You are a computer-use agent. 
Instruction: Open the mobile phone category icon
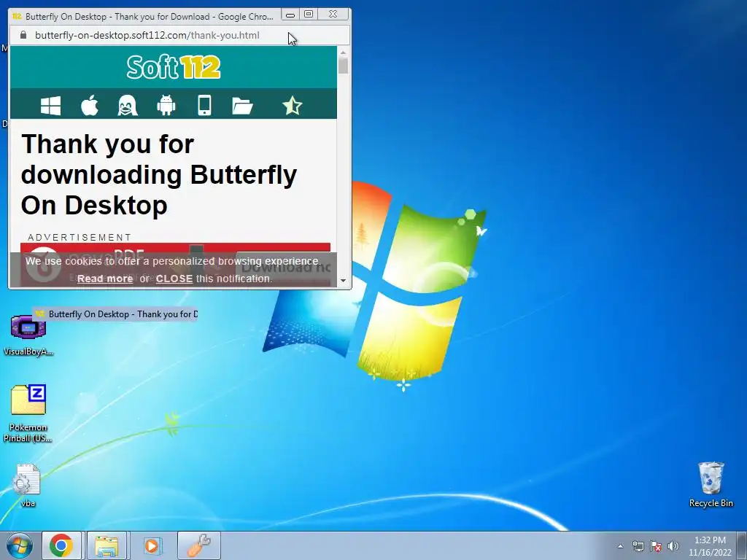click(x=204, y=105)
